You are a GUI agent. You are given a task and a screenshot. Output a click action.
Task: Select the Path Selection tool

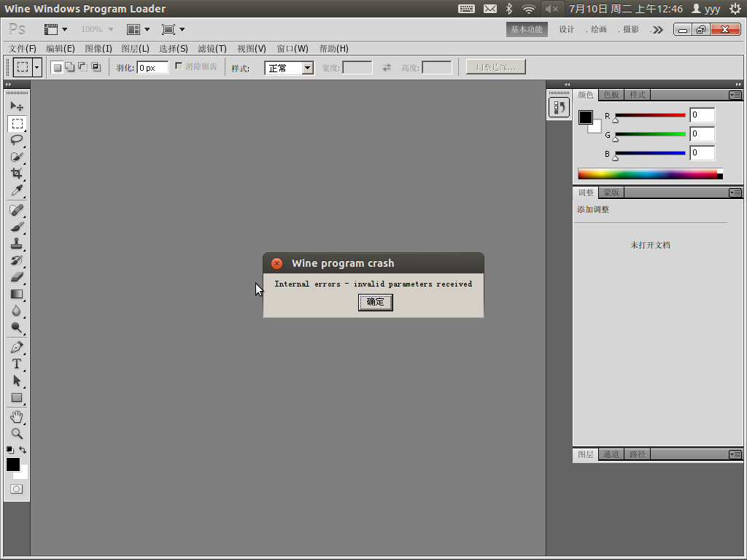(17, 381)
